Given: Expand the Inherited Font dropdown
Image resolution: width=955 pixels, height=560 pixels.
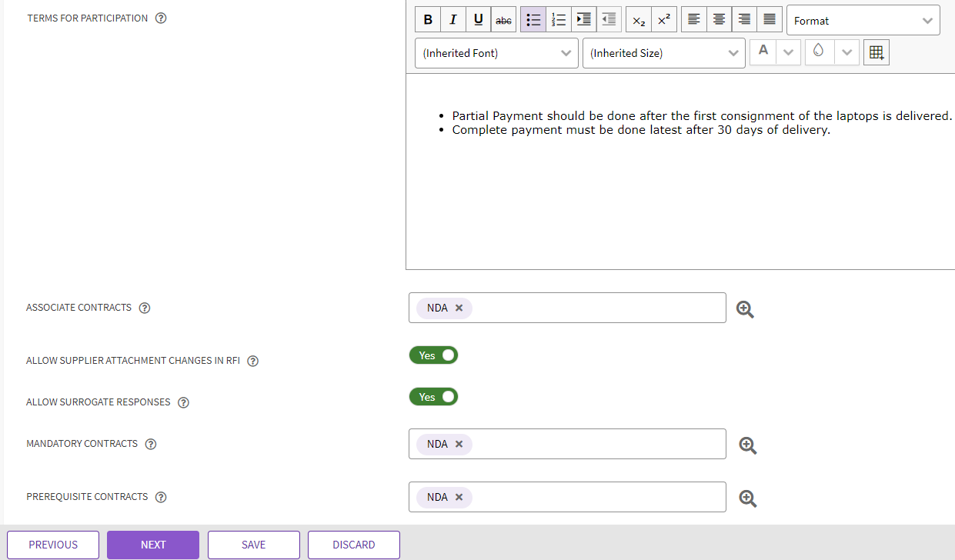Looking at the screenshot, I should pos(496,53).
